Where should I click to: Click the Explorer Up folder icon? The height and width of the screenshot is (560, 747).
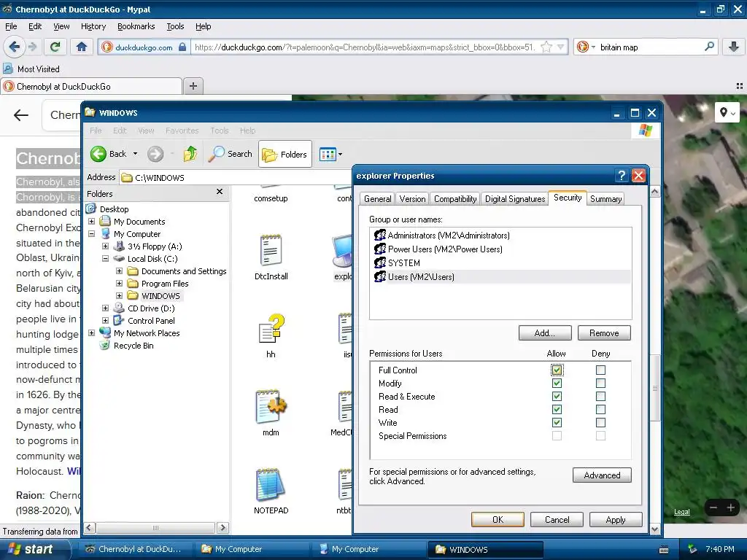tap(190, 154)
